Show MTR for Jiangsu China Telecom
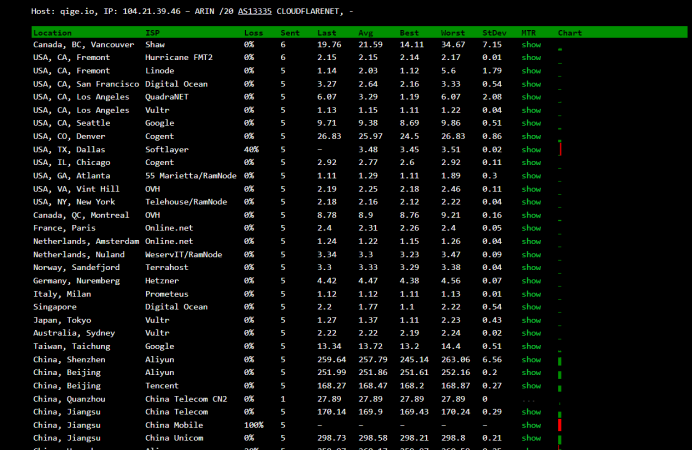692x450 pixels. [531, 412]
